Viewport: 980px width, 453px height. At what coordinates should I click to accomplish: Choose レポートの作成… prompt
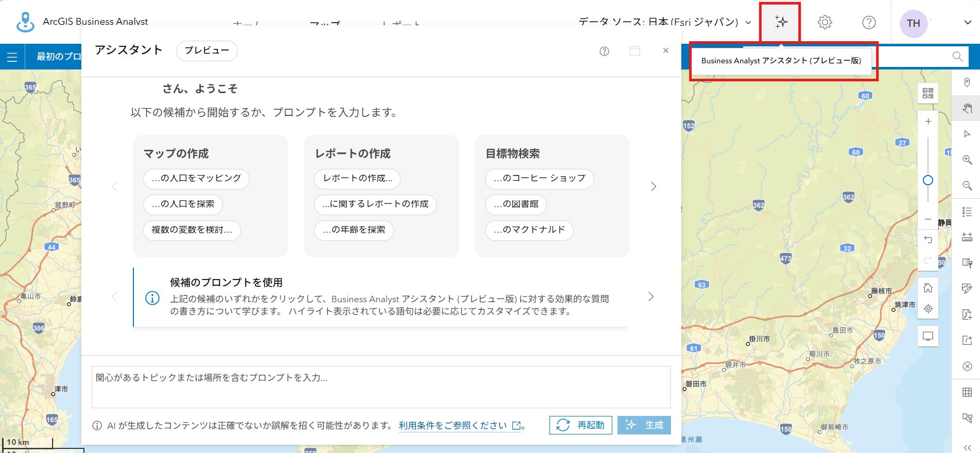357,178
